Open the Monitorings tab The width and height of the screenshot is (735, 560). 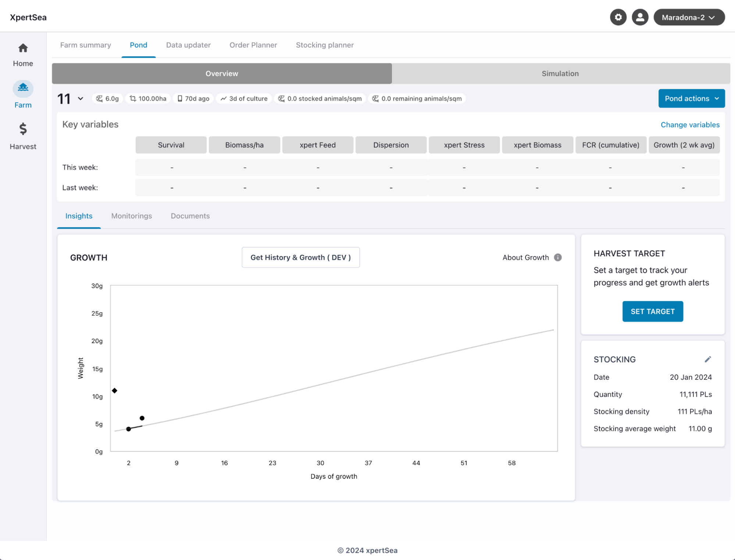(x=132, y=216)
